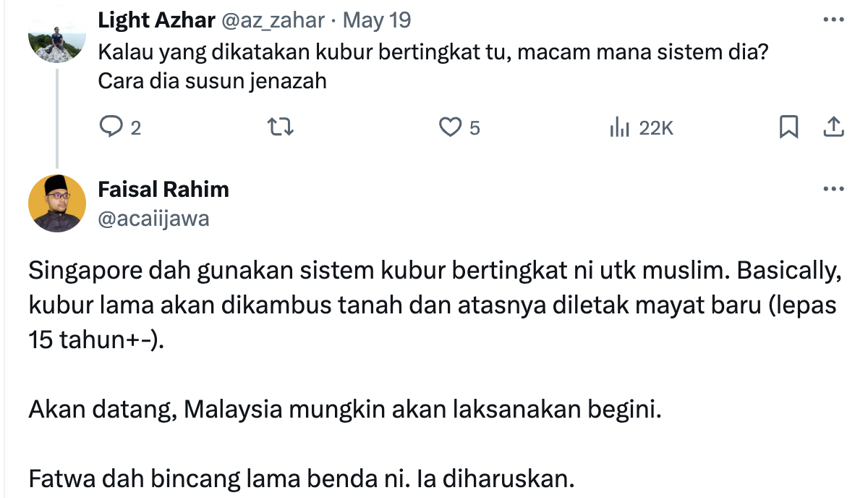This screenshot has height=498, width=868.
Task: Open more options on Light Azhar's tweet
Action: tap(833, 20)
